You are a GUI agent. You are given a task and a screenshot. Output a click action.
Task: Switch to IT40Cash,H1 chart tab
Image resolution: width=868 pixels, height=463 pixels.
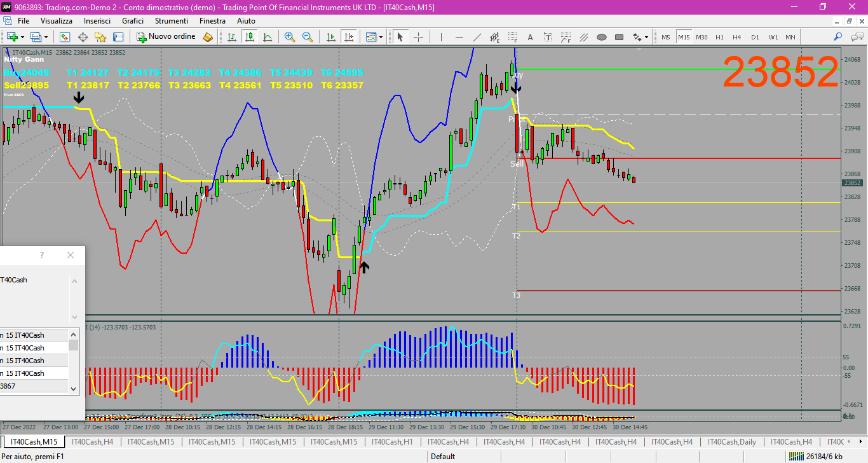pyautogui.click(x=393, y=441)
